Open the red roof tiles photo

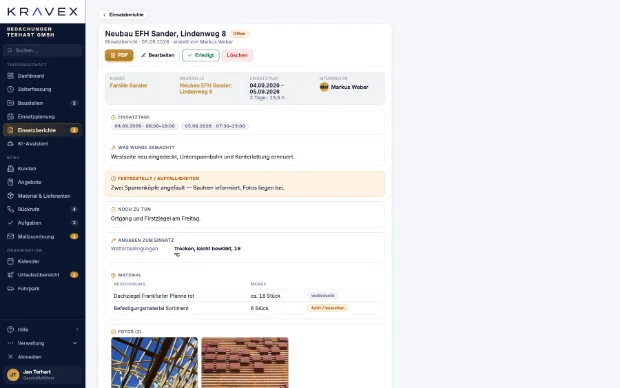pyautogui.click(x=245, y=362)
